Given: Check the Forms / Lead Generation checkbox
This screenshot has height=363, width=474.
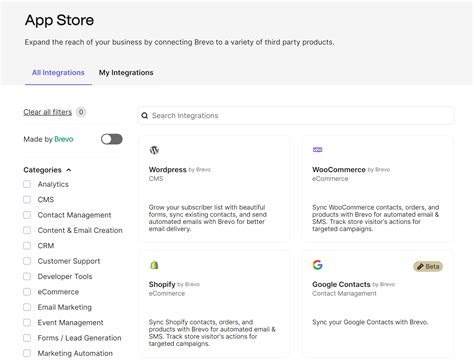Looking at the screenshot, I should pyautogui.click(x=27, y=338).
